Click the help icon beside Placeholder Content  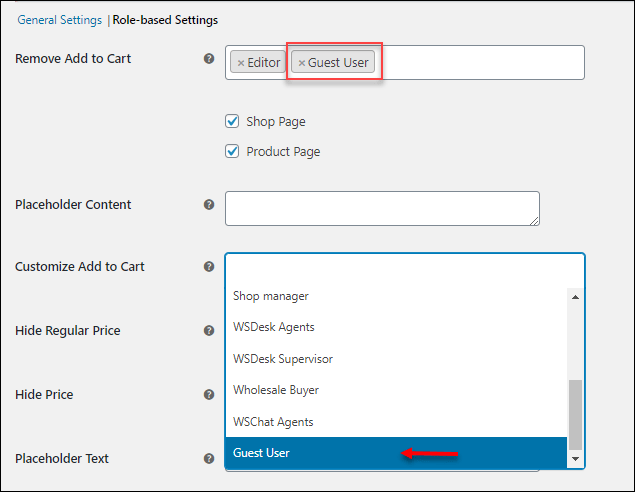(x=209, y=204)
